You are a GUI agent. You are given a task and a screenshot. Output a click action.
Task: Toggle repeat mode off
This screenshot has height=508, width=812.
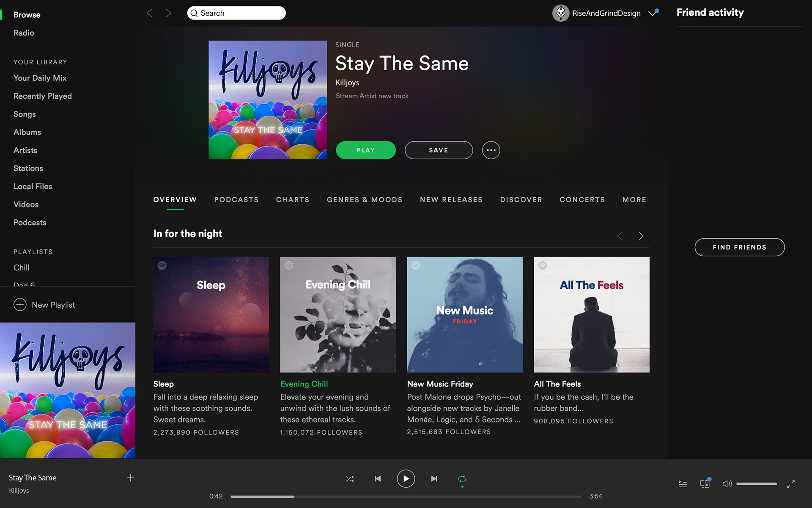[462, 479]
